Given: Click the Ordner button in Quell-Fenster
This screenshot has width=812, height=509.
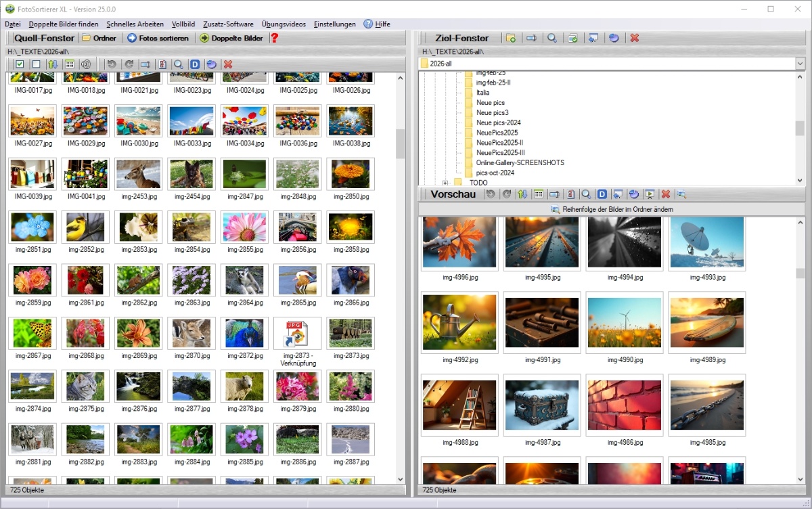Looking at the screenshot, I should coord(99,38).
